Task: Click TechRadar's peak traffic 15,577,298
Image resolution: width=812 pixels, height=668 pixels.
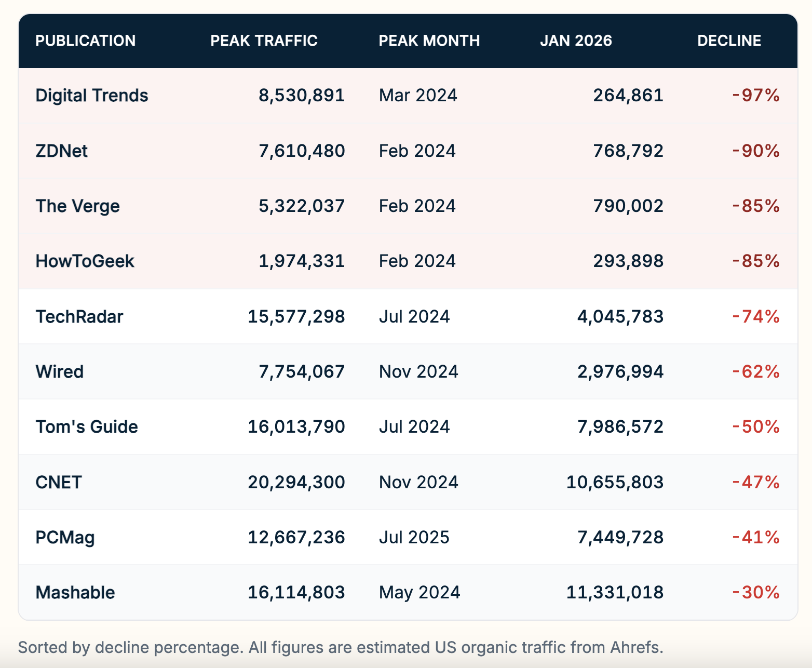Action: [296, 317]
